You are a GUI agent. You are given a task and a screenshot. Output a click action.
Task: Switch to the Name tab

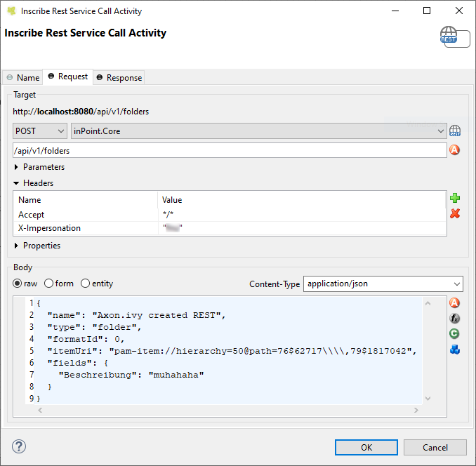[x=22, y=78]
